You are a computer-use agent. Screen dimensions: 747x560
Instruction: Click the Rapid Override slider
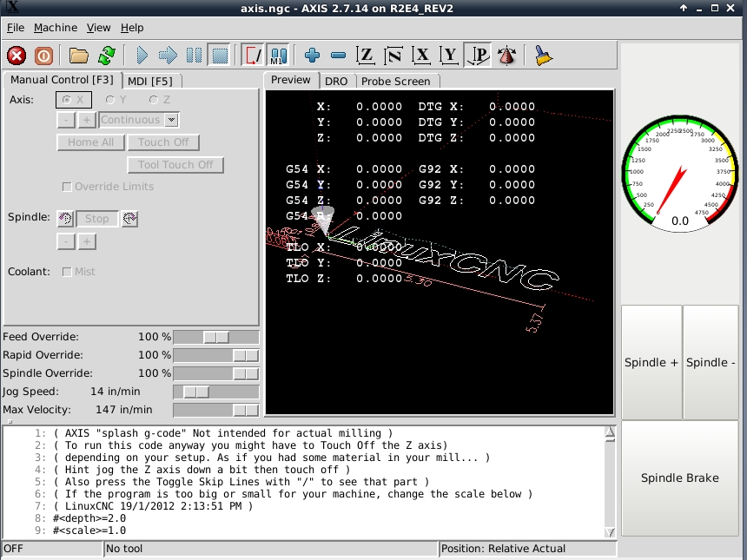point(216,356)
